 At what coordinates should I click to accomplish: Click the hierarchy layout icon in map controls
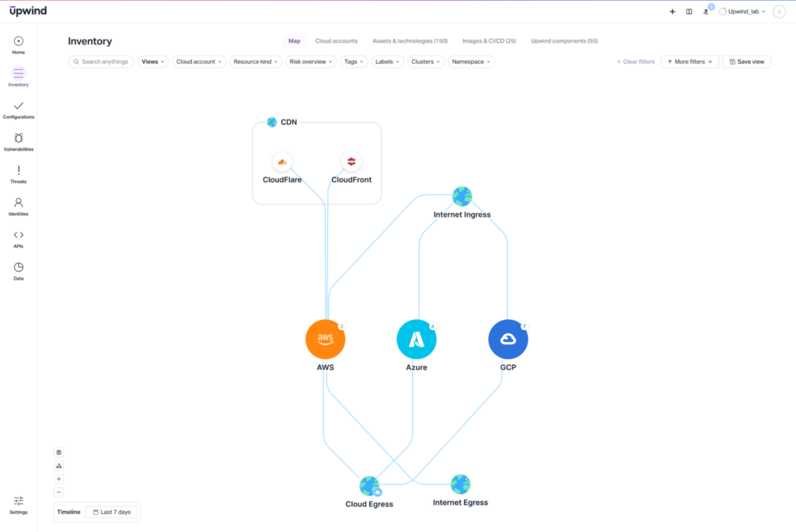pos(59,465)
